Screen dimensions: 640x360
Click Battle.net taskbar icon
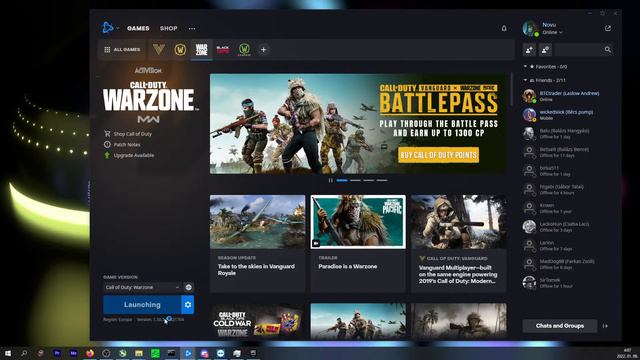tap(188, 353)
